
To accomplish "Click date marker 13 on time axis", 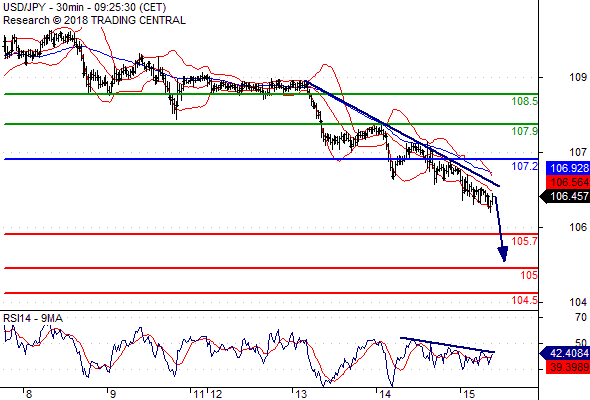I will pyautogui.click(x=301, y=394).
